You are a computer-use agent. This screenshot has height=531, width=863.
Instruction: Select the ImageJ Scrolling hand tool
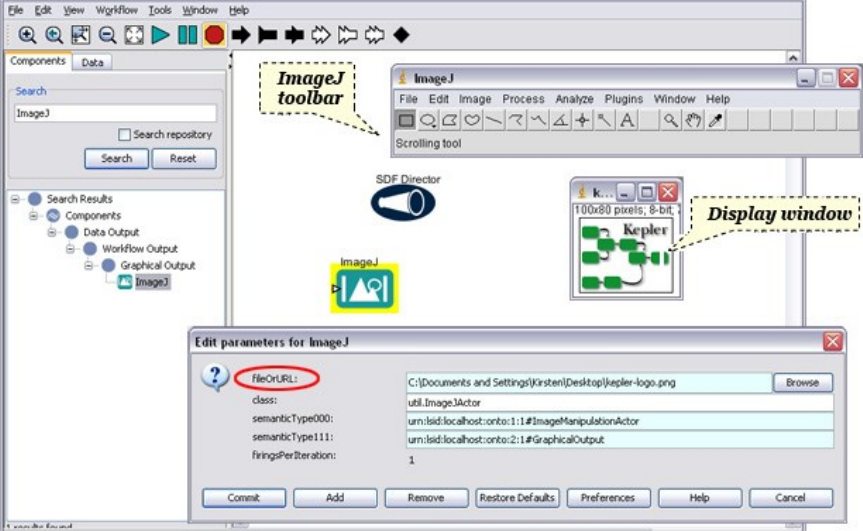pyautogui.click(x=693, y=120)
